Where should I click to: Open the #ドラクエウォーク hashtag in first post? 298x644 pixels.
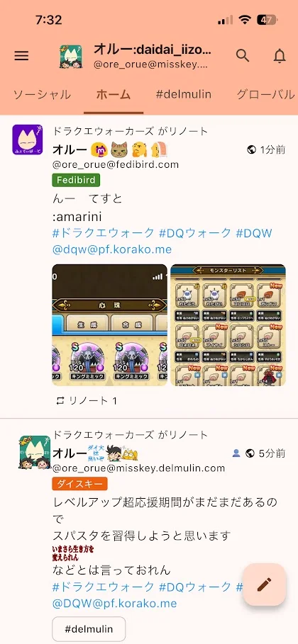coord(104,233)
